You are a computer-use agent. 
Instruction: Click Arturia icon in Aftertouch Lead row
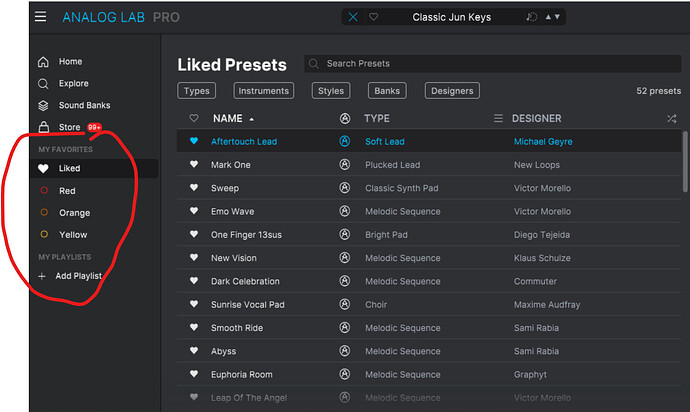coord(345,141)
